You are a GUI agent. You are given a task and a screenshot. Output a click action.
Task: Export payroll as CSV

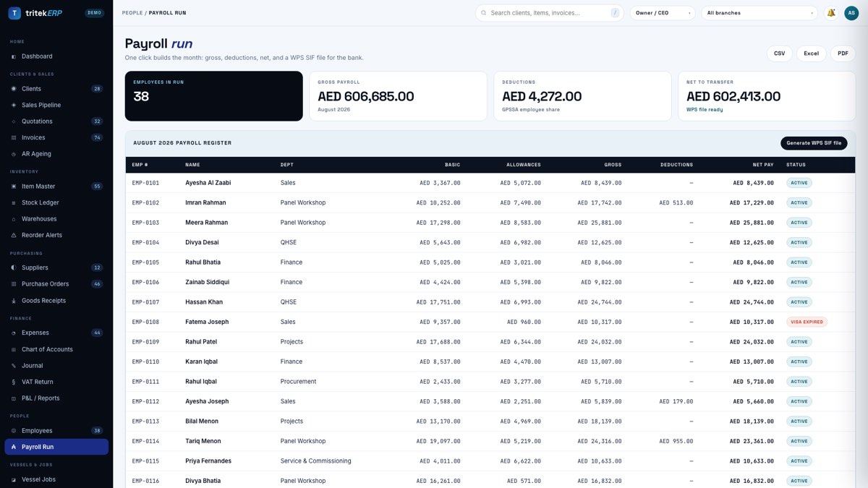click(779, 53)
